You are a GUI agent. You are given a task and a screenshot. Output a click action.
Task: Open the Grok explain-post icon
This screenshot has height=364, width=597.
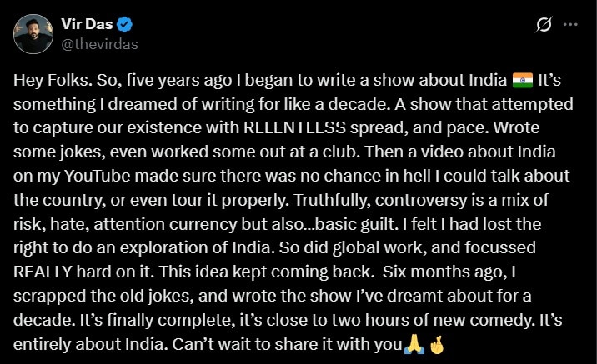click(x=544, y=25)
